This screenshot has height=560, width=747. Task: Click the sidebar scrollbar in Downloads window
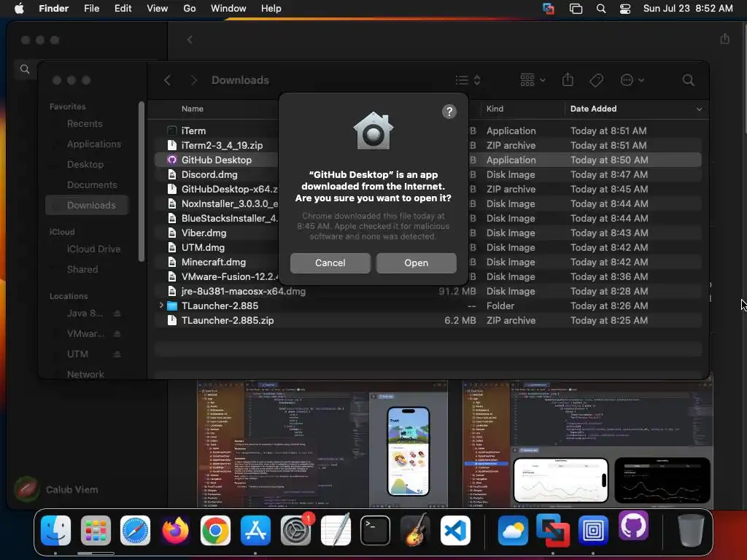click(141, 182)
